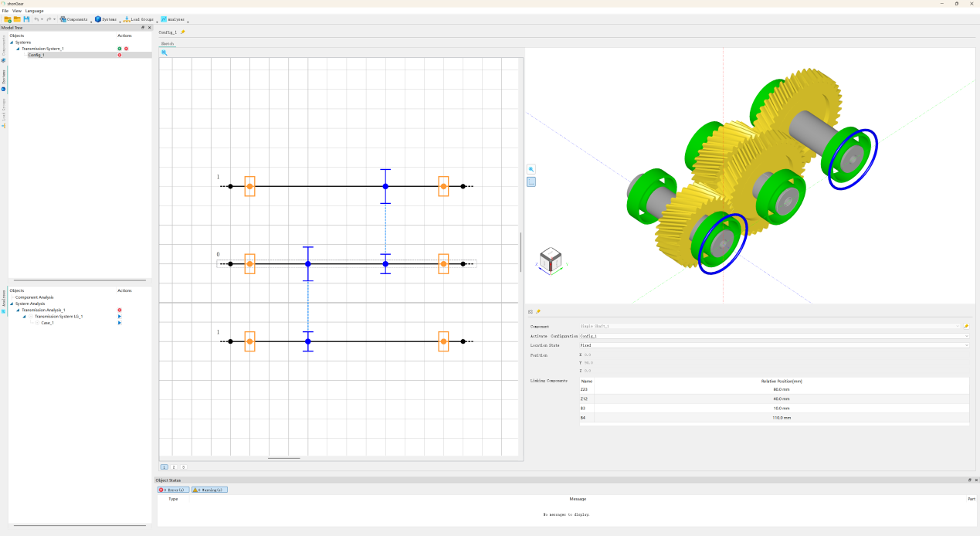The height and width of the screenshot is (536, 980).
Task: Select Config_1 in the model tree
Action: click(36, 55)
